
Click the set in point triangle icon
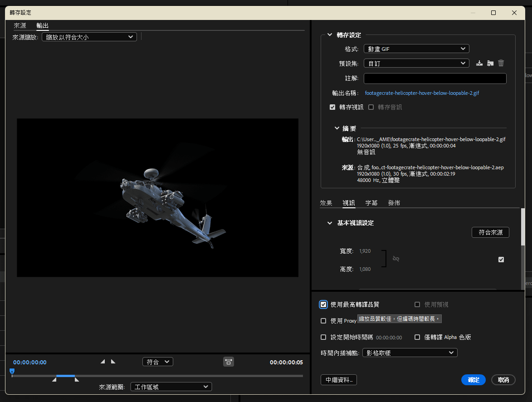point(103,362)
